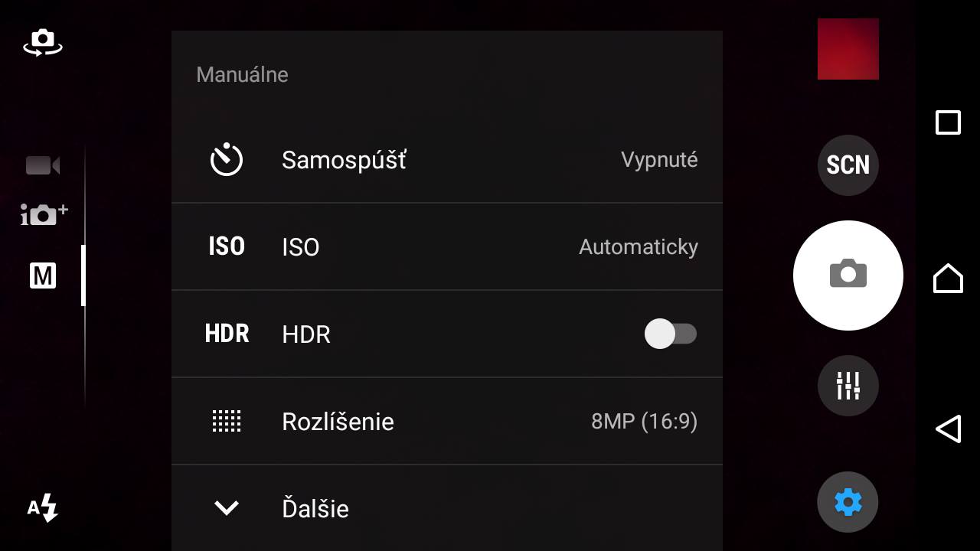
Task: Click the Ďalšie label
Action: tap(315, 508)
